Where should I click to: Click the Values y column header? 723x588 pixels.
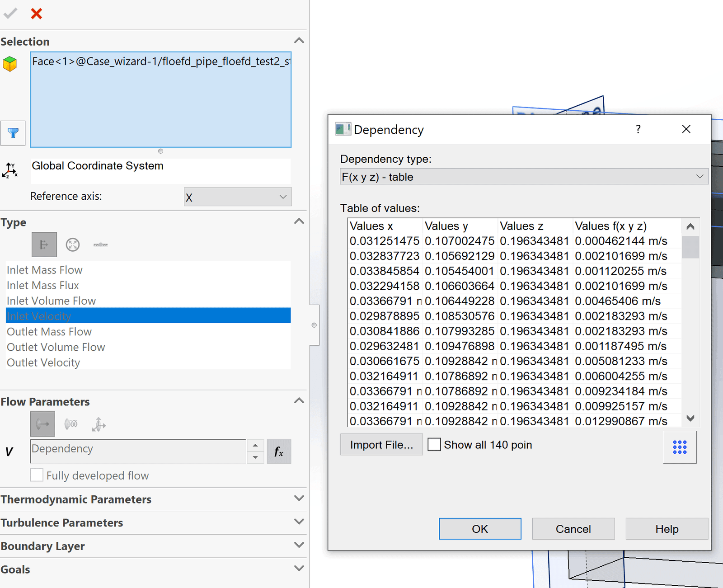click(460, 226)
